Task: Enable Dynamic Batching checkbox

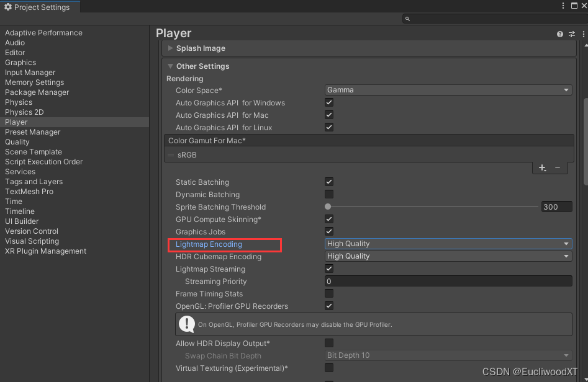Action: [x=329, y=194]
